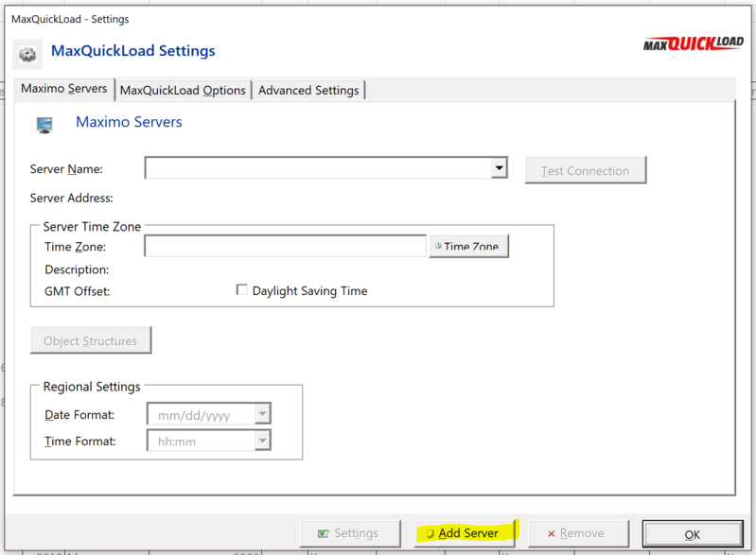Viewport: 756px width, 555px height.
Task: Click the GMT Offset label
Action: coord(78,291)
